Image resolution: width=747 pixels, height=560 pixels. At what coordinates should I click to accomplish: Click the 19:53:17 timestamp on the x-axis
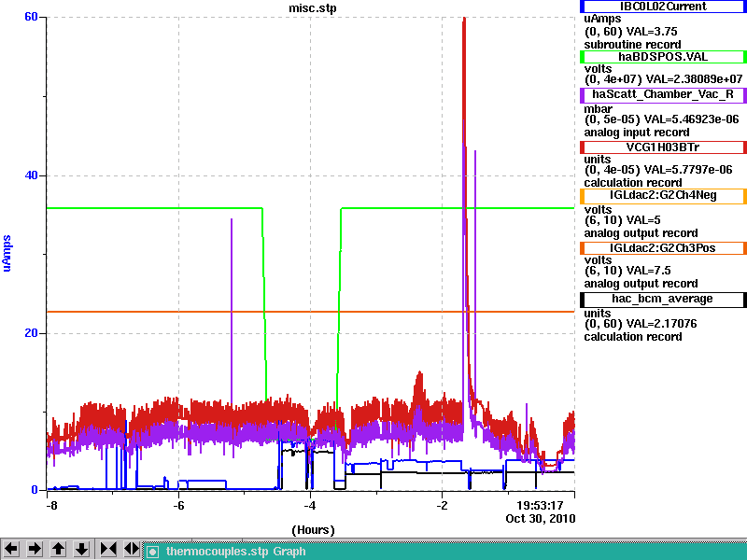[540, 505]
